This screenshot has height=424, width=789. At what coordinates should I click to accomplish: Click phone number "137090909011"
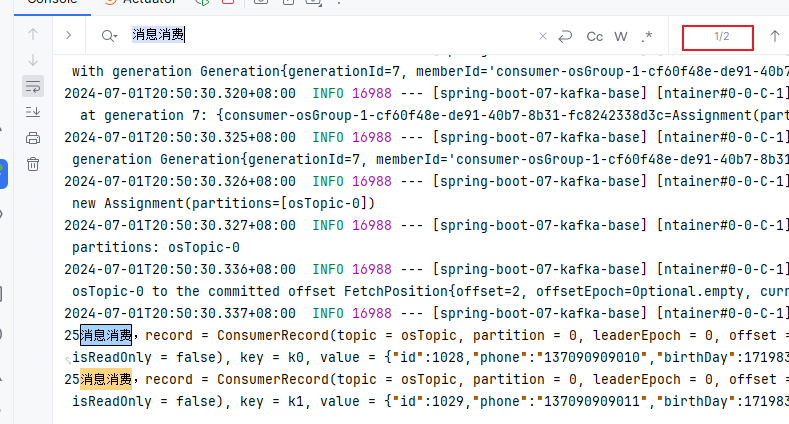coord(592,401)
